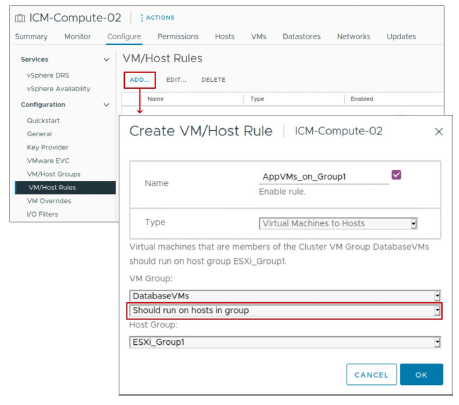Open the VM Group DatabaseVMs dropdown
The width and height of the screenshot is (459, 405).
(x=285, y=296)
